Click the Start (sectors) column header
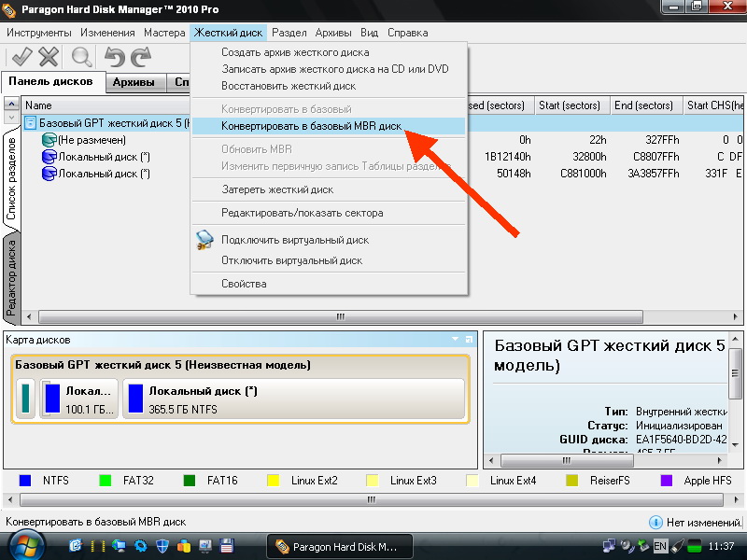The height and width of the screenshot is (560, 747). [569, 105]
